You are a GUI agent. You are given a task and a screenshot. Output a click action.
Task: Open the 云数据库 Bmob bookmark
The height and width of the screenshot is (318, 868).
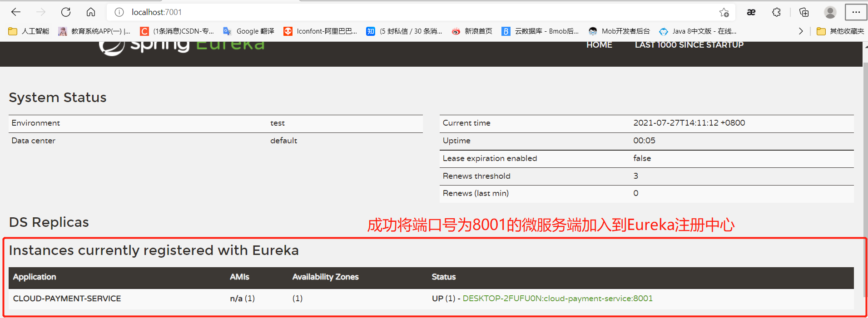point(540,31)
